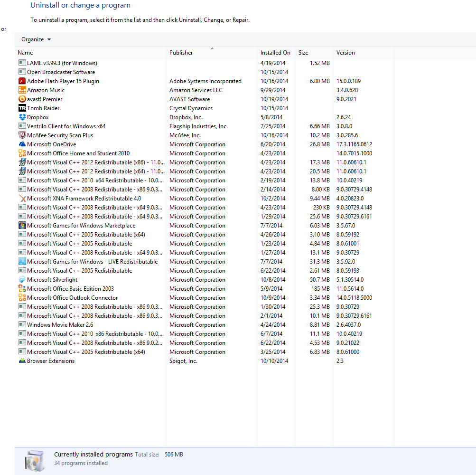
Task: Click the Amazon Music icon
Action: pos(22,90)
